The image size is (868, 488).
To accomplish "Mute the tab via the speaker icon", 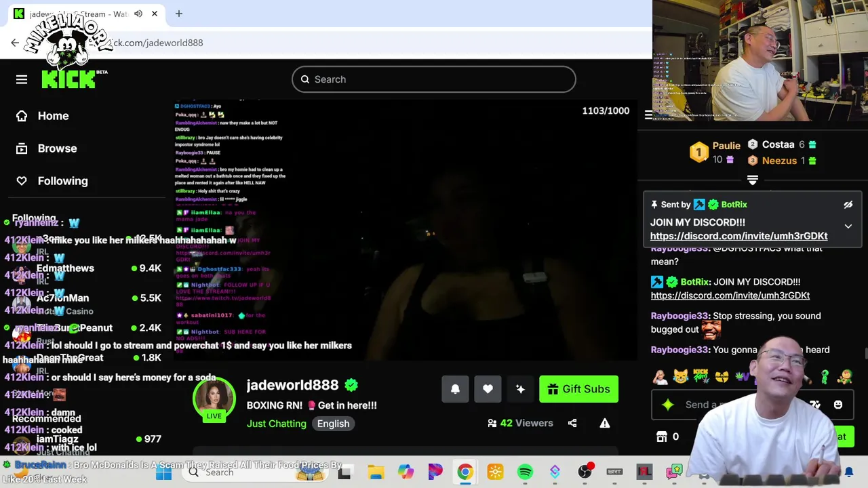I will pyautogui.click(x=138, y=14).
